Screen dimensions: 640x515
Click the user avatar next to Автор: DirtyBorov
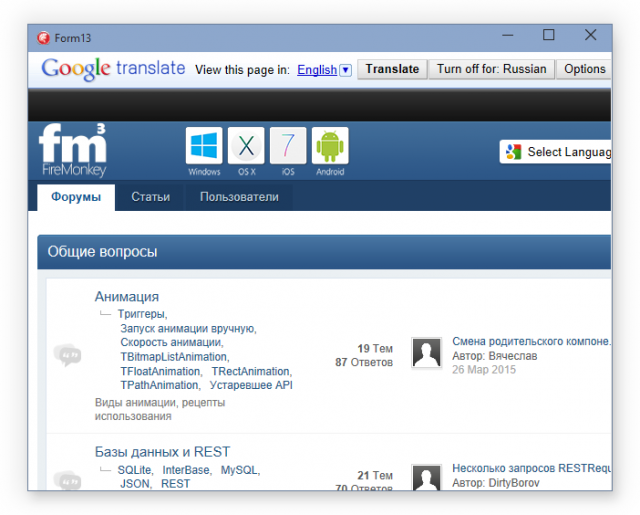pos(426,477)
